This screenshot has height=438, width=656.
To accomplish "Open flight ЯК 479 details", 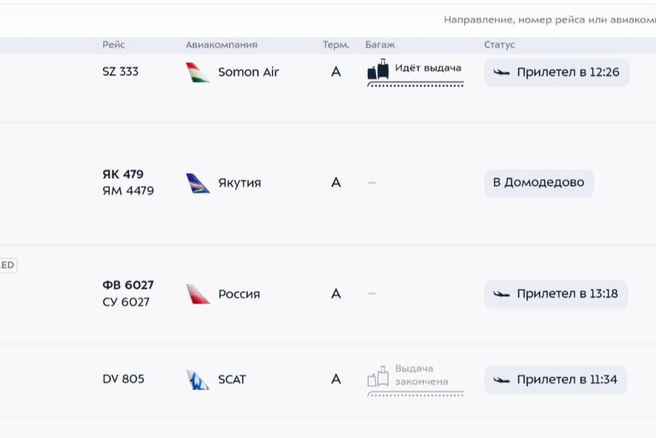I will pyautogui.click(x=123, y=174).
